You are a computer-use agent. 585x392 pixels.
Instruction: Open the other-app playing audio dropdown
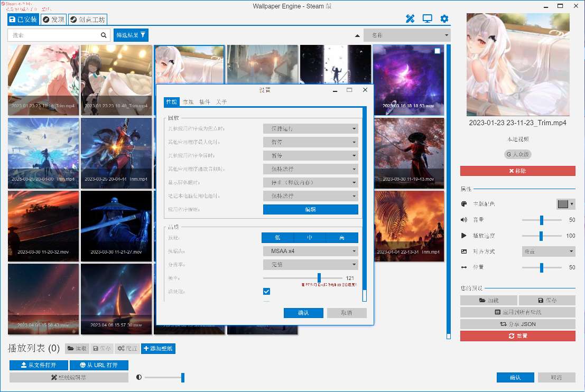310,169
